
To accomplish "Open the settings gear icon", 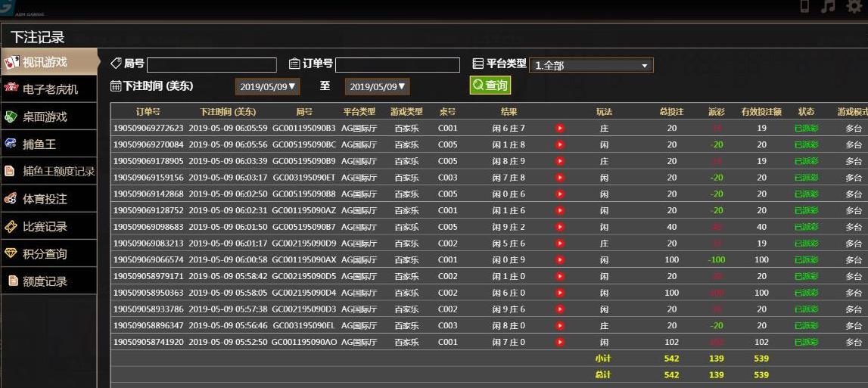I will (855, 6).
